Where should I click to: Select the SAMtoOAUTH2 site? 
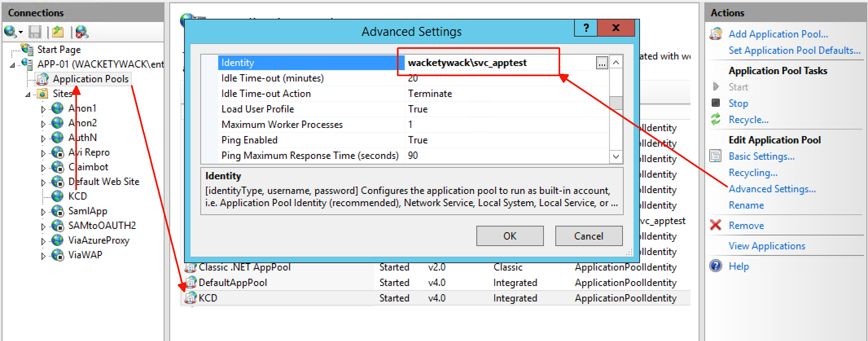pos(102,226)
